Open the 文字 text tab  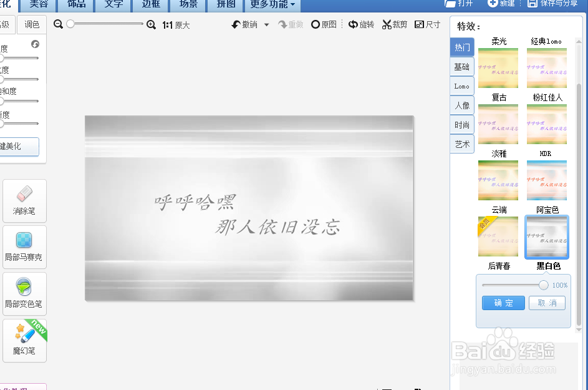point(113,5)
